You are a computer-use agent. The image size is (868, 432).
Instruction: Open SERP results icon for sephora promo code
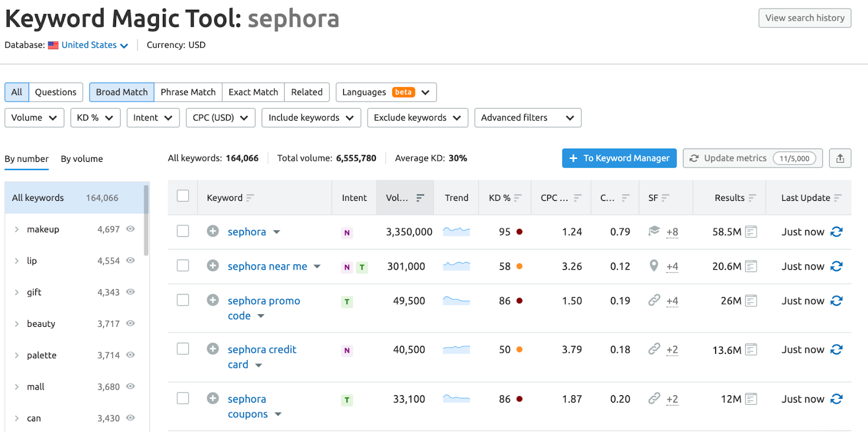[x=751, y=301]
